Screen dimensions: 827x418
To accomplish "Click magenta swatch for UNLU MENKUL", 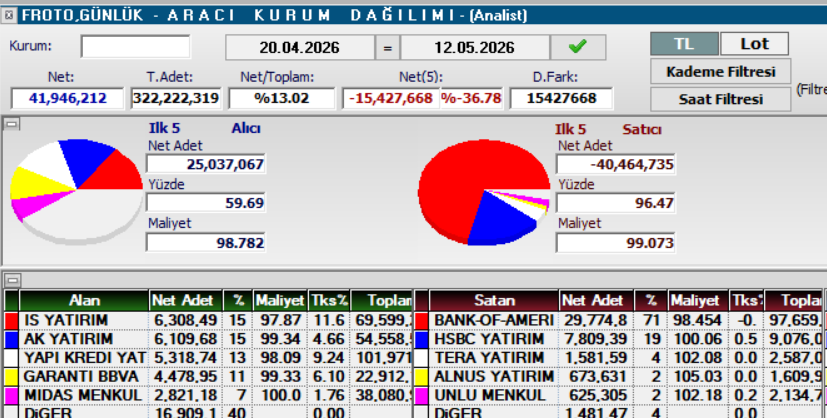I will point(421,396).
